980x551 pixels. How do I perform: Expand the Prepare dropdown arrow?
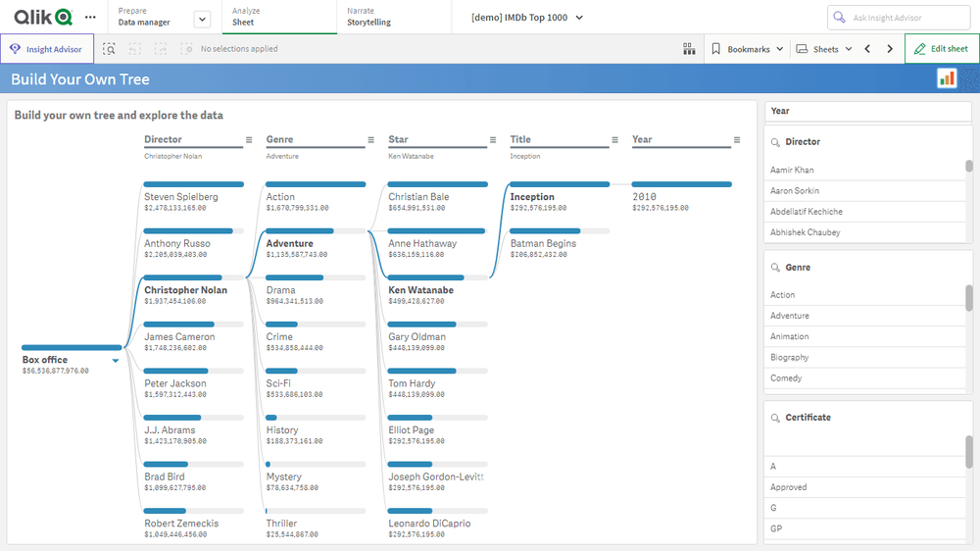(202, 19)
